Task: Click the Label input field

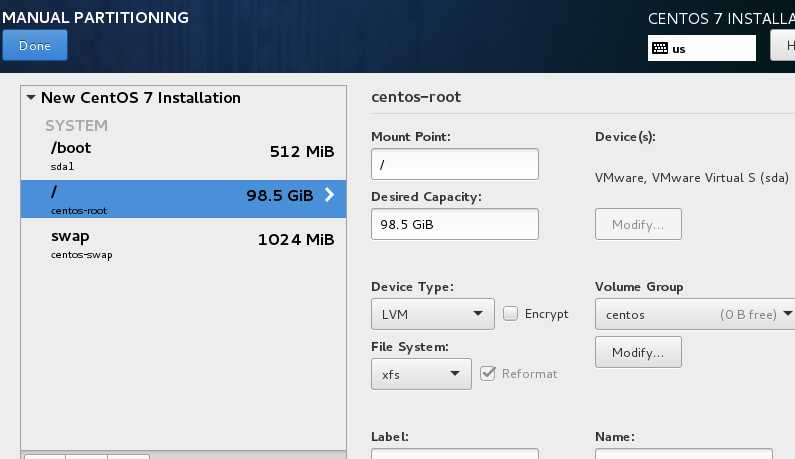Action: pyautogui.click(x=454, y=453)
